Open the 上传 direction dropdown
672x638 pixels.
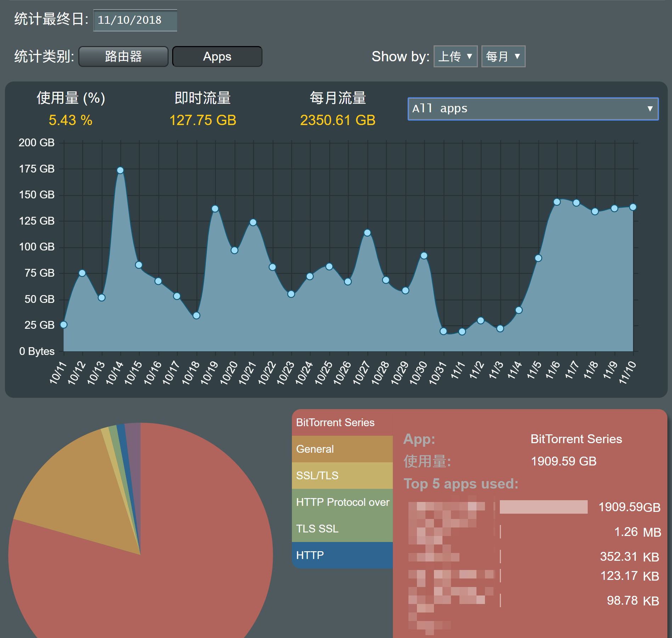(x=456, y=56)
